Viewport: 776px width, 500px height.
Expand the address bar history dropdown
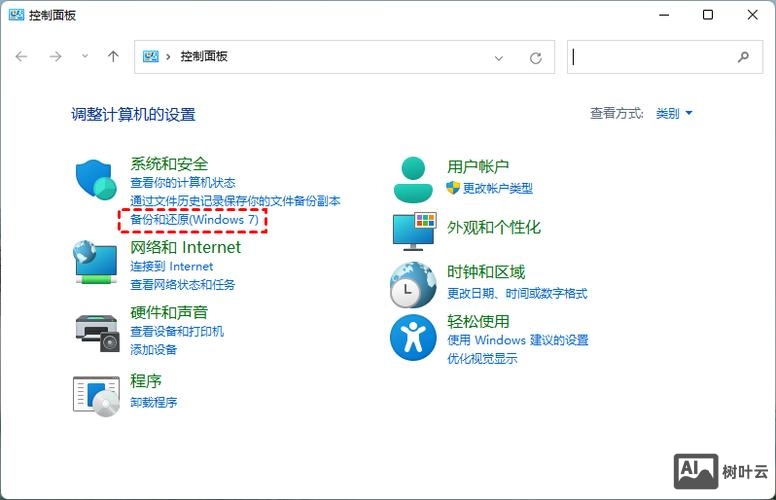point(499,58)
